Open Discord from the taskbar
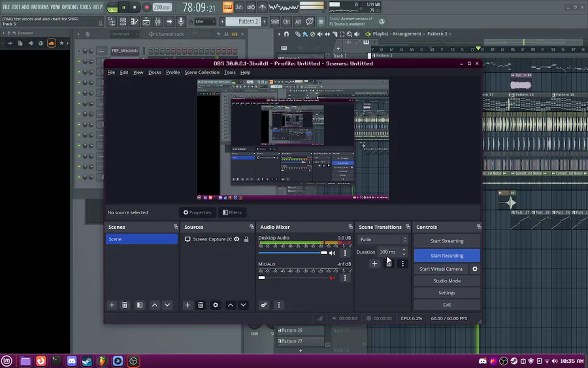Viewport: 588px width, 368px height. (72, 361)
